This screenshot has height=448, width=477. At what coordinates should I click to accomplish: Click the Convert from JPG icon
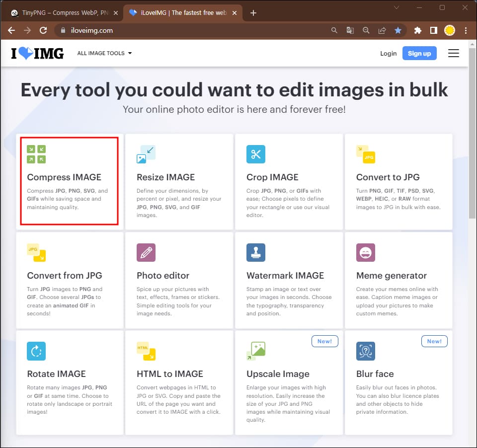[x=36, y=252]
